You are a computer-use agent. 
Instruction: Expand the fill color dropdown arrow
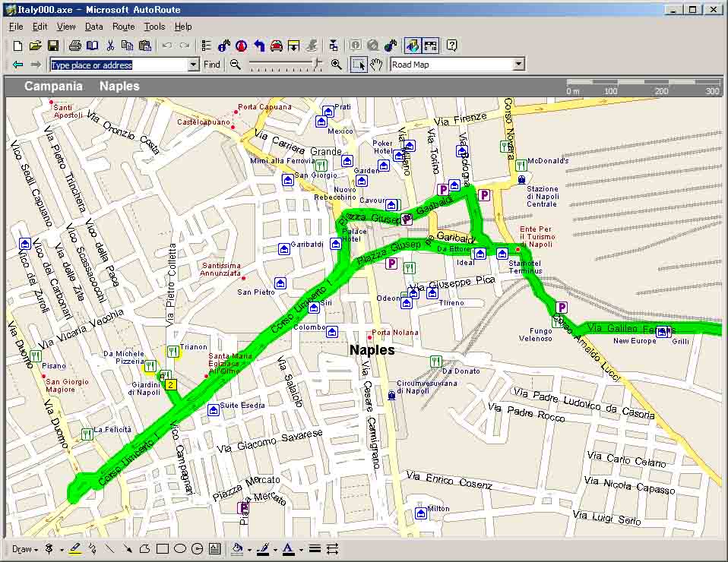pyautogui.click(x=249, y=550)
